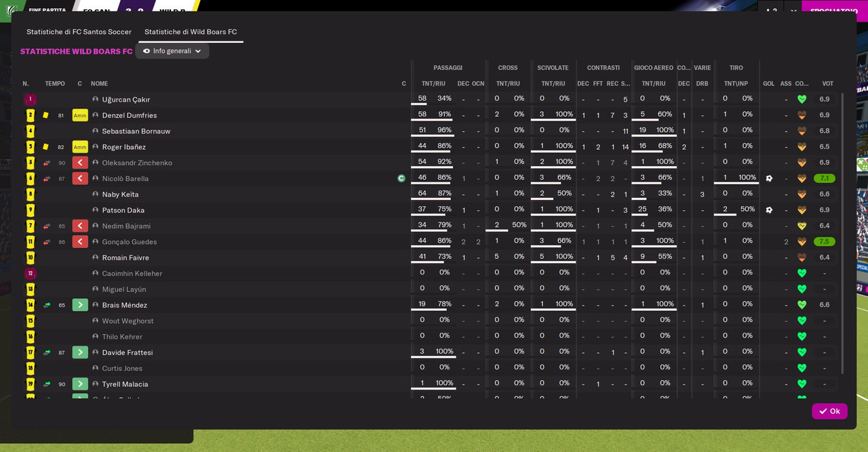Sort by GIOCO AEREO TNT/RIU header
The width and height of the screenshot is (868, 452).
[653, 83]
